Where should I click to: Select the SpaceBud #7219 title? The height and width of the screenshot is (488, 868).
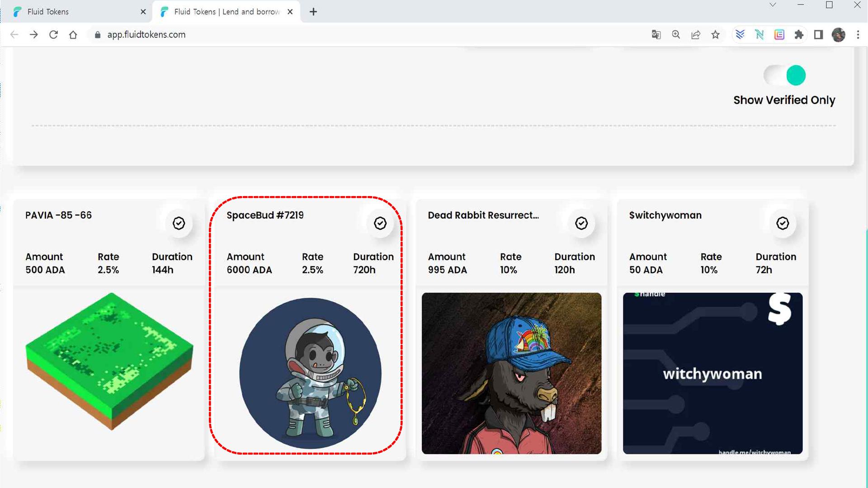click(x=265, y=215)
